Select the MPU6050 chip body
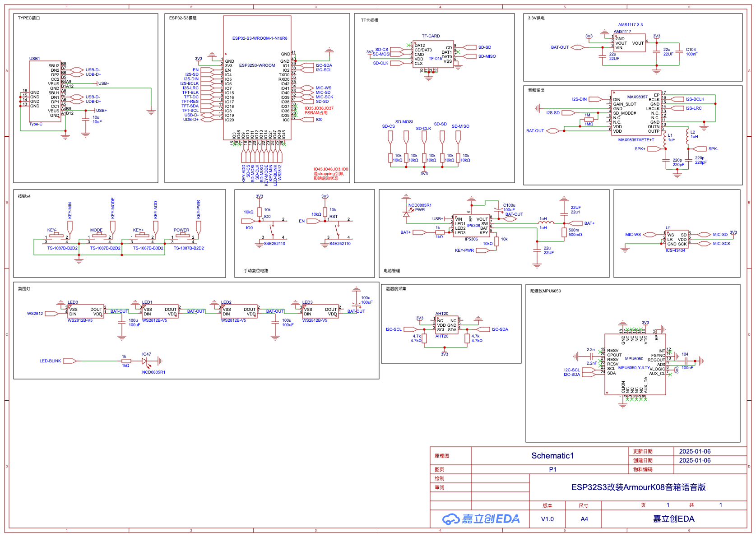The height and width of the screenshot is (537, 756). [635, 364]
